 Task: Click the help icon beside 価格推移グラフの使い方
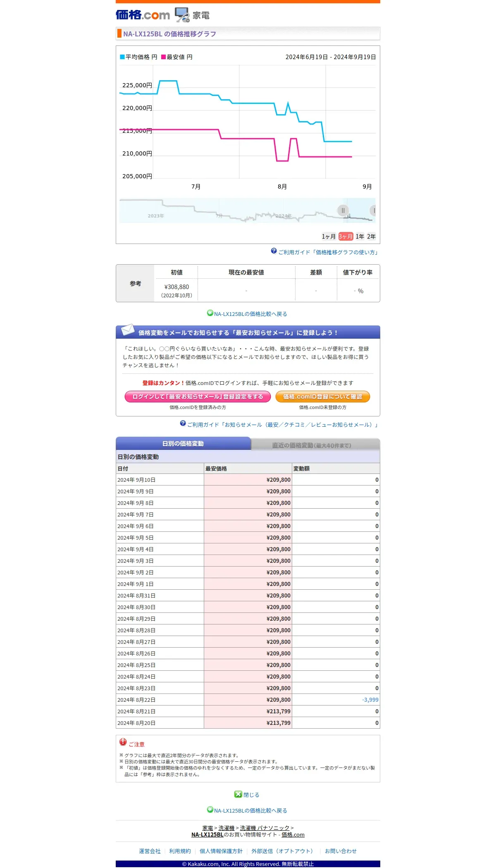pyautogui.click(x=274, y=251)
